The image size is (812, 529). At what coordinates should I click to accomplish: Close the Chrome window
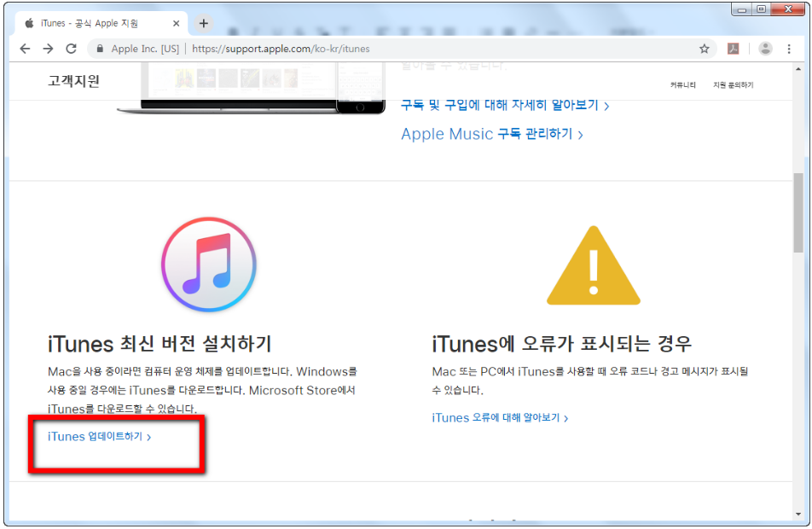point(787,9)
